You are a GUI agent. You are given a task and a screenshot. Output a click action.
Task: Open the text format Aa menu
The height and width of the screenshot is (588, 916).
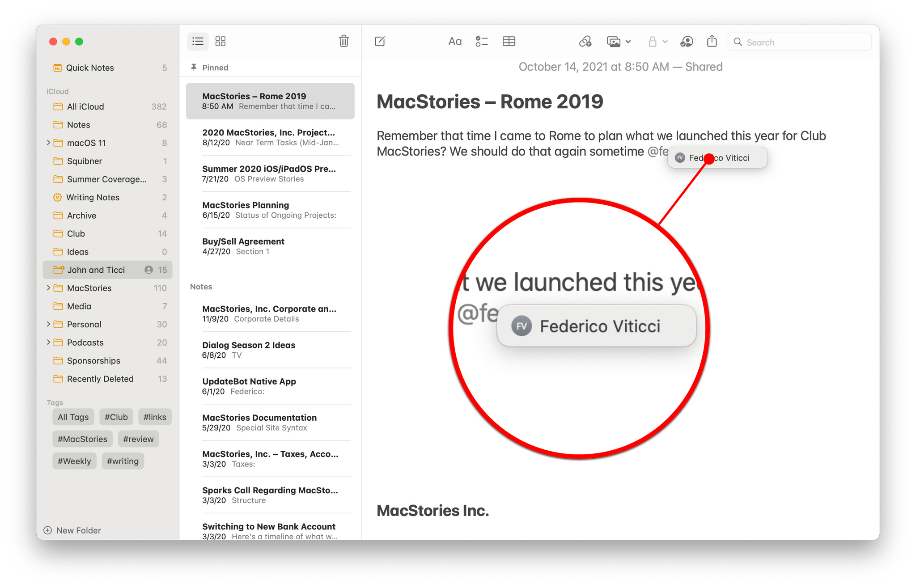(x=455, y=42)
